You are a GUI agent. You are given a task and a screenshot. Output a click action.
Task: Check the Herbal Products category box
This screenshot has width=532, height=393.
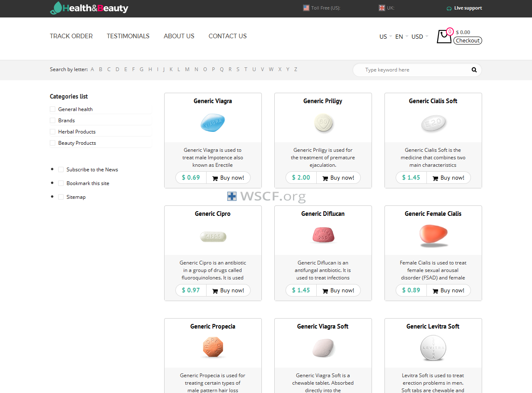(x=52, y=132)
